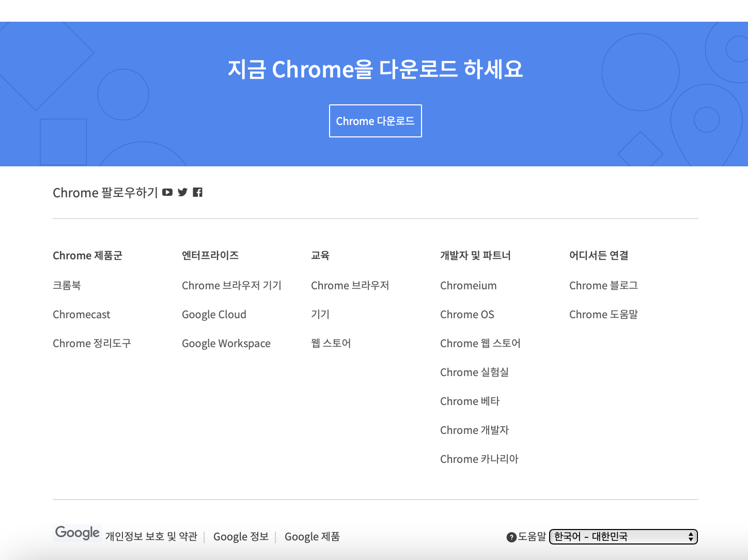Open the 기기 link under 교육

click(x=320, y=314)
